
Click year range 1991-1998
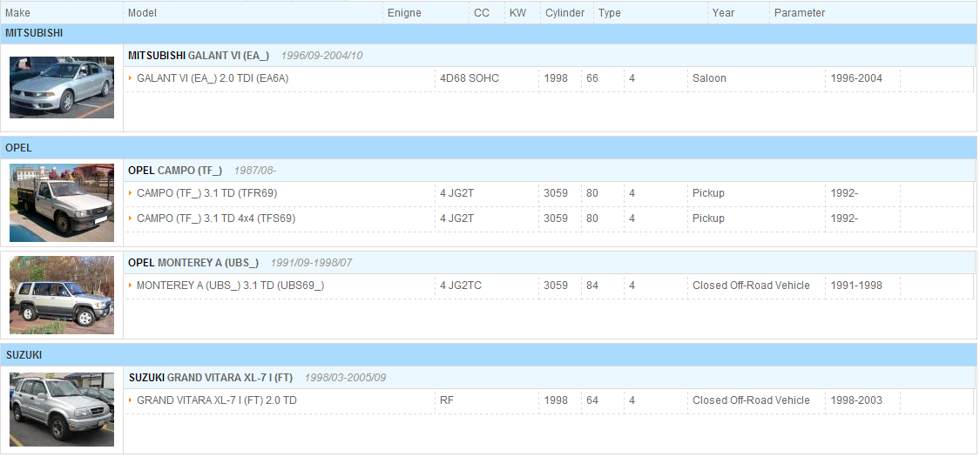click(x=856, y=286)
